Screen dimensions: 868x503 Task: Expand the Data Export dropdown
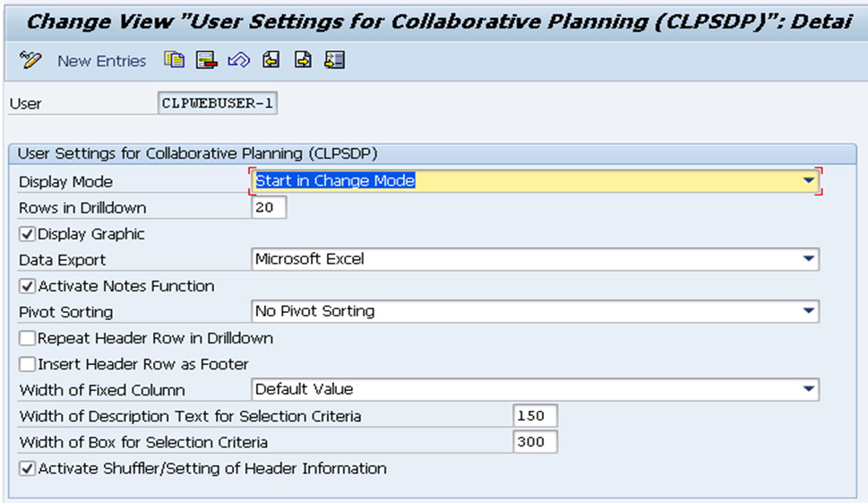tap(808, 259)
